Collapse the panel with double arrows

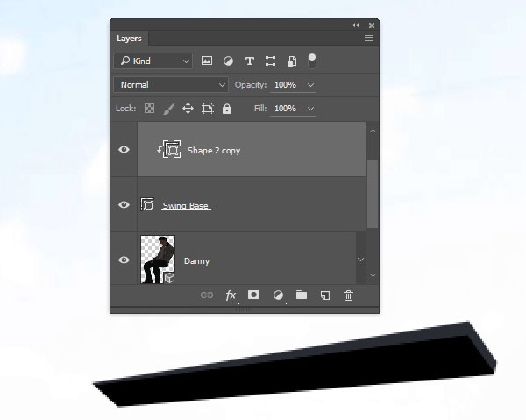pyautogui.click(x=356, y=25)
